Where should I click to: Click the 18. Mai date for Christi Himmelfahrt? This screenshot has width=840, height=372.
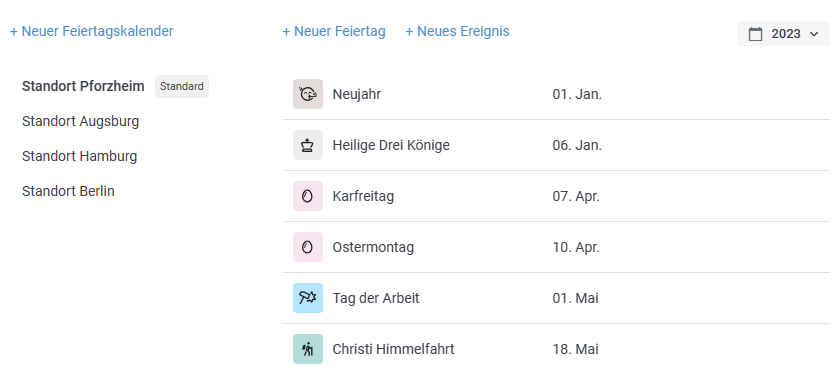pyautogui.click(x=575, y=349)
